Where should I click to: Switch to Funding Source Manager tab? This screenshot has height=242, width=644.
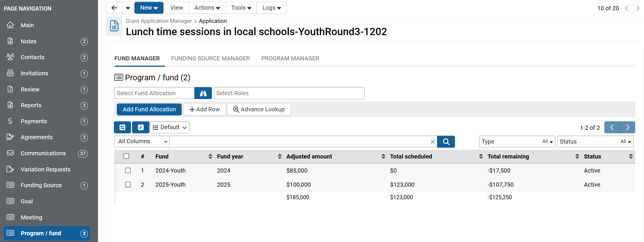point(210,58)
